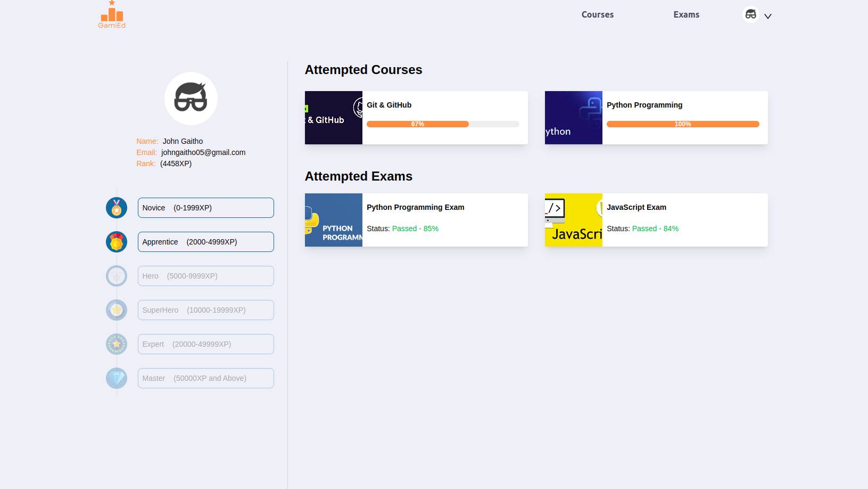Click the Expert rank star badge icon
The image size is (868, 489).
point(117,344)
